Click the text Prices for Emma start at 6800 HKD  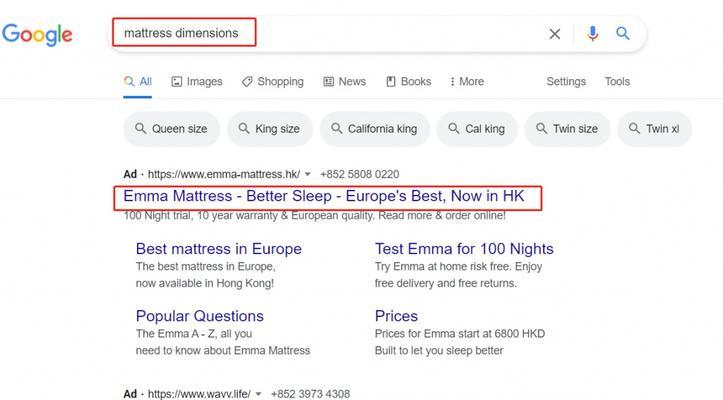460,334
